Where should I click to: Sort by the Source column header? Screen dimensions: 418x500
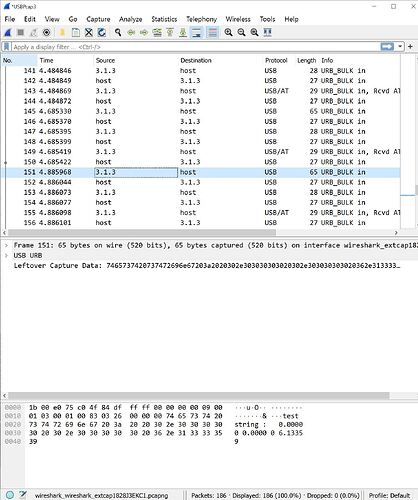click(x=136, y=60)
